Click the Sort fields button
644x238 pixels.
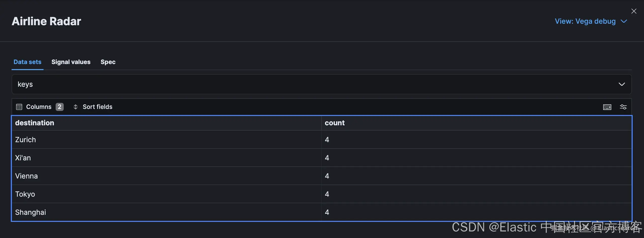click(97, 107)
